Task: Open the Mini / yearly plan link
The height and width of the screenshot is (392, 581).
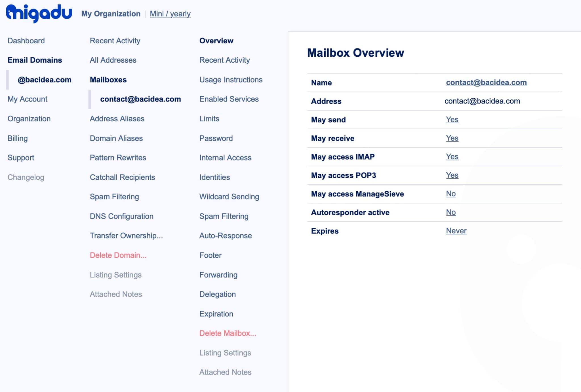Action: pyautogui.click(x=170, y=14)
